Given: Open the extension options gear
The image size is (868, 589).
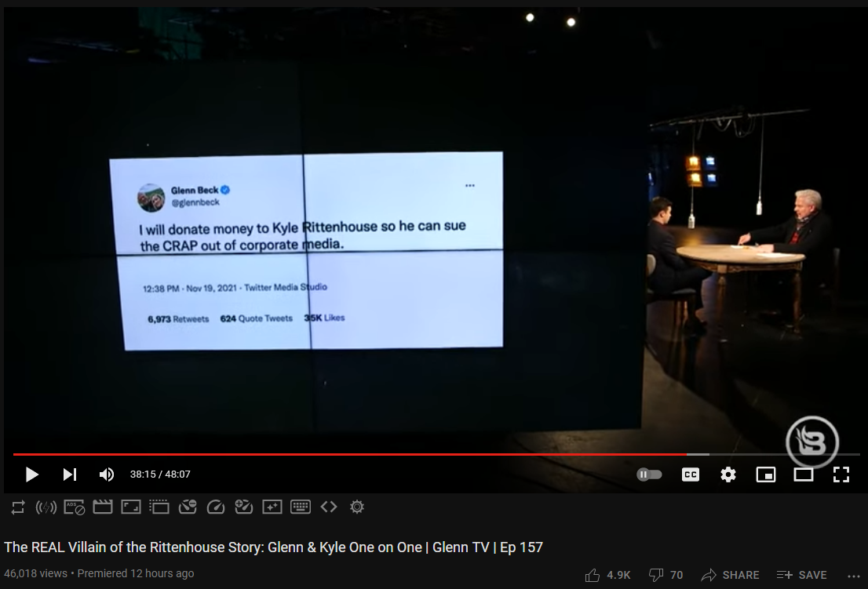Looking at the screenshot, I should point(357,507).
